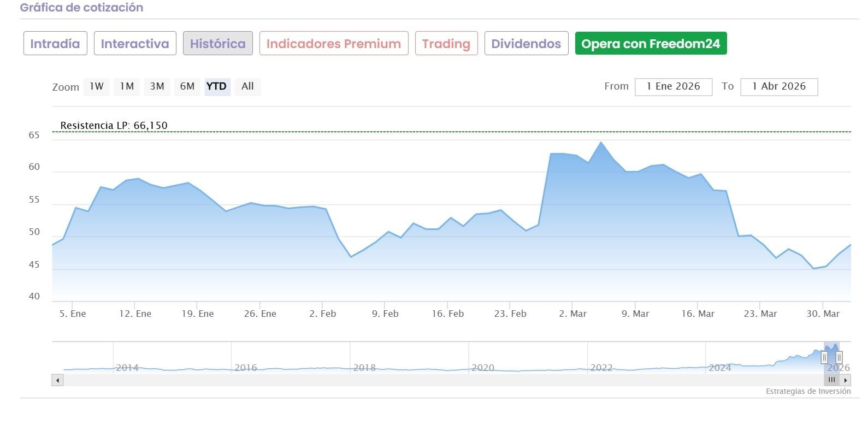The height and width of the screenshot is (425, 868).
Task: Go to the Trading section
Action: click(x=446, y=44)
